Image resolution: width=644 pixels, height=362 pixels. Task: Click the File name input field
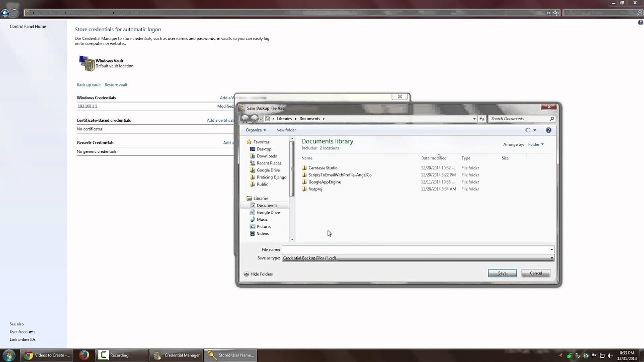[x=416, y=249]
